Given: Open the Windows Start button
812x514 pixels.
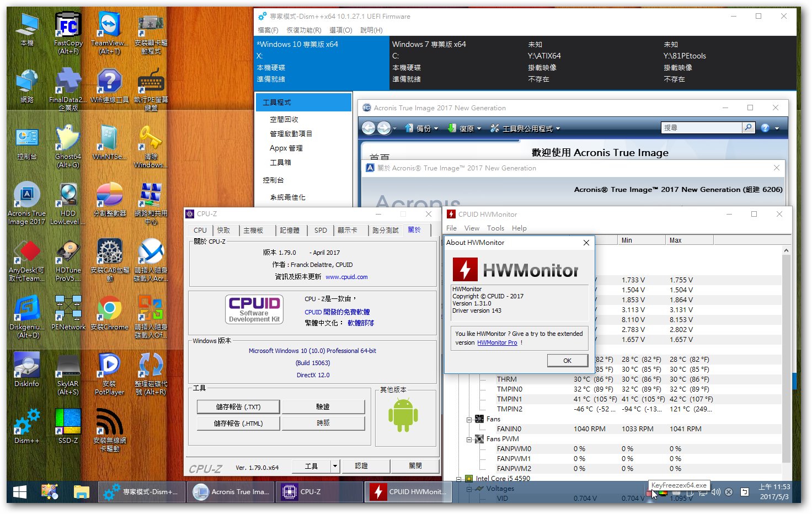Looking at the screenshot, I should [20, 491].
